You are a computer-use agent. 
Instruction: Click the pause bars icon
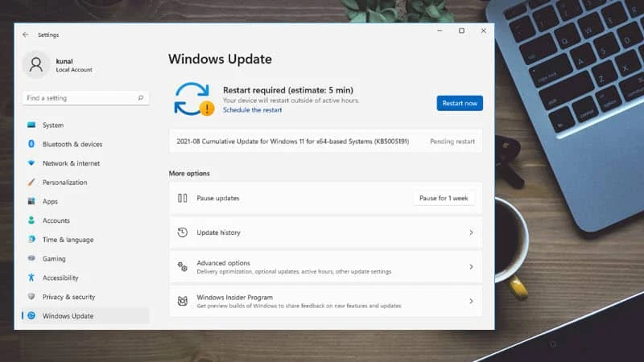click(183, 198)
